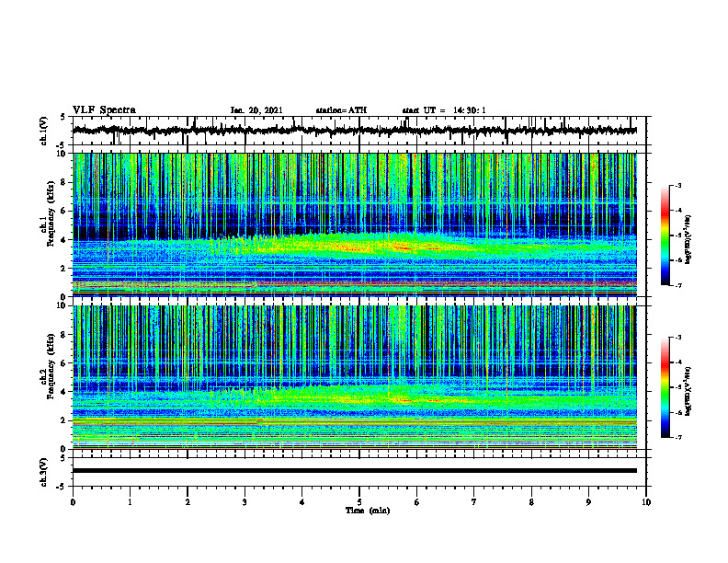This screenshot has height=563, width=728.
Task: Click time axis tick label "7"
Action: click(x=474, y=502)
